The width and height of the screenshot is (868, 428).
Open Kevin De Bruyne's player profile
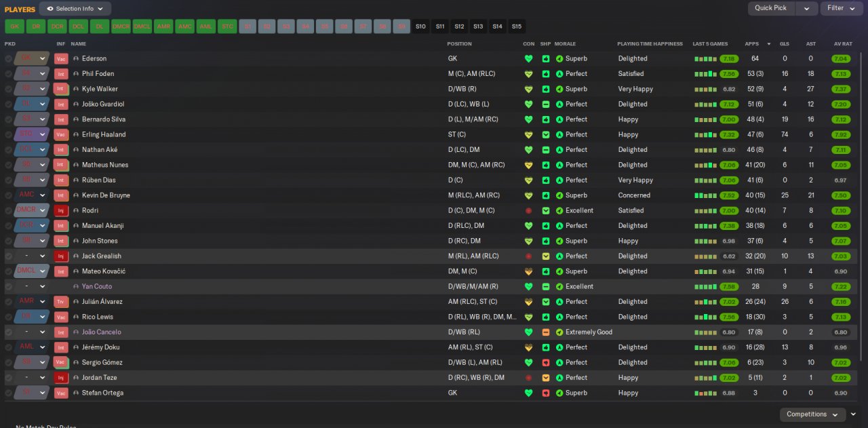pos(106,195)
